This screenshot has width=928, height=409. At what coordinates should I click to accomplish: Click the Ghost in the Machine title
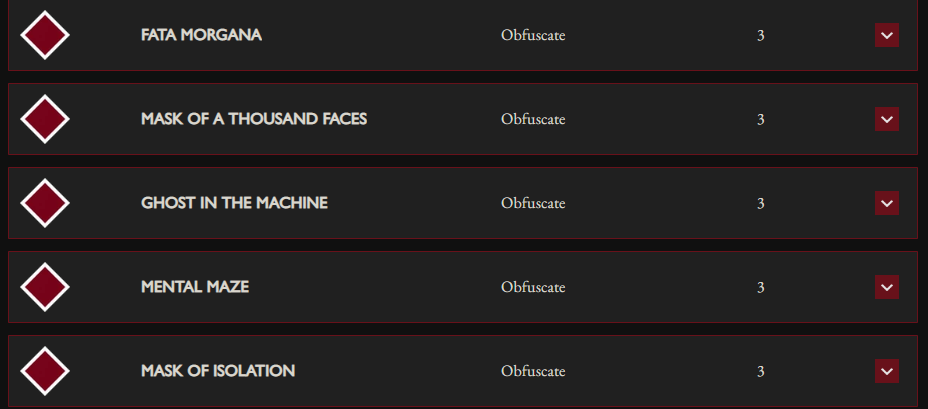click(234, 203)
